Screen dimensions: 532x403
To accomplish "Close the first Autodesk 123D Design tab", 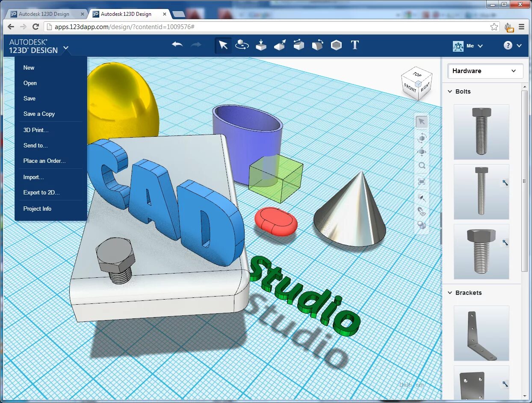I will 83,14.
